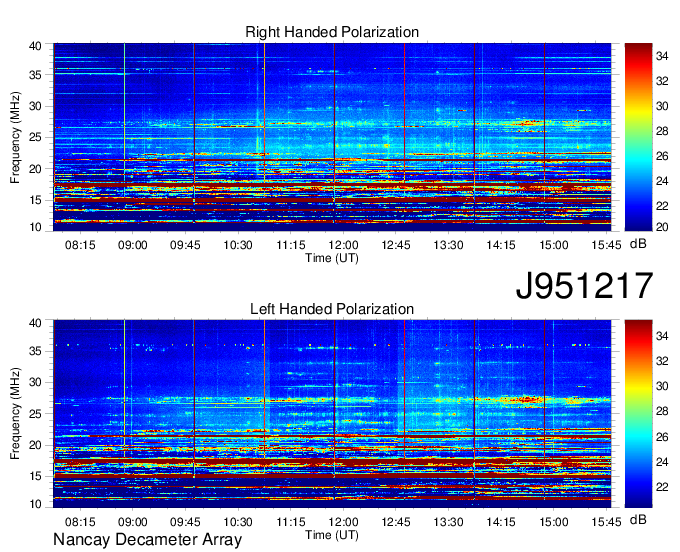
Task: Click 08:15 time tick on Left Handed plot
Action: click(80, 522)
